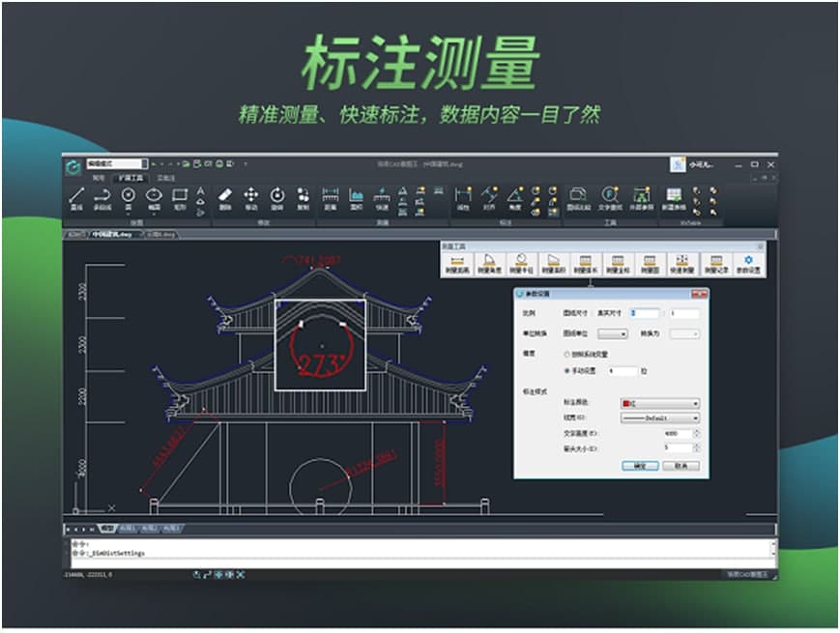This screenshot has height=633, width=840.
Task: Select the 手动设置 manual precision radio button
Action: 566,370
